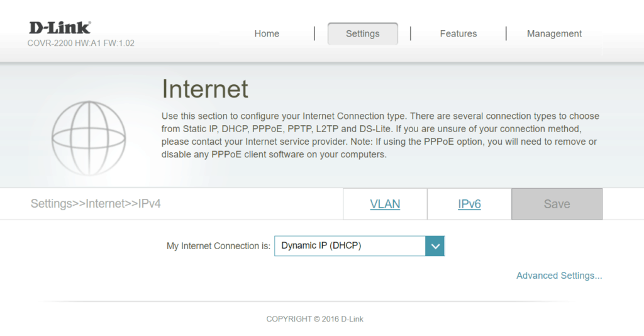Click the copyright 2016 D-Link footer
The image size is (644, 336).
click(314, 319)
